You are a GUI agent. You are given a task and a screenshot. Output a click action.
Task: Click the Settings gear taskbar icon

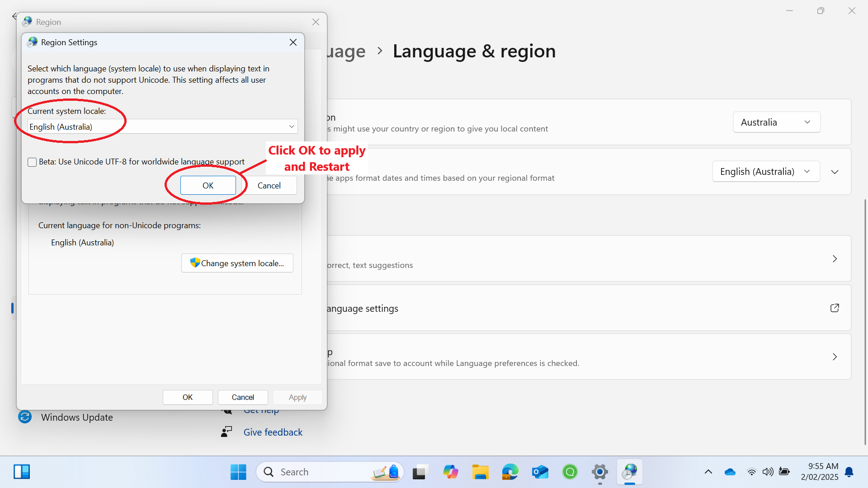coord(599,472)
